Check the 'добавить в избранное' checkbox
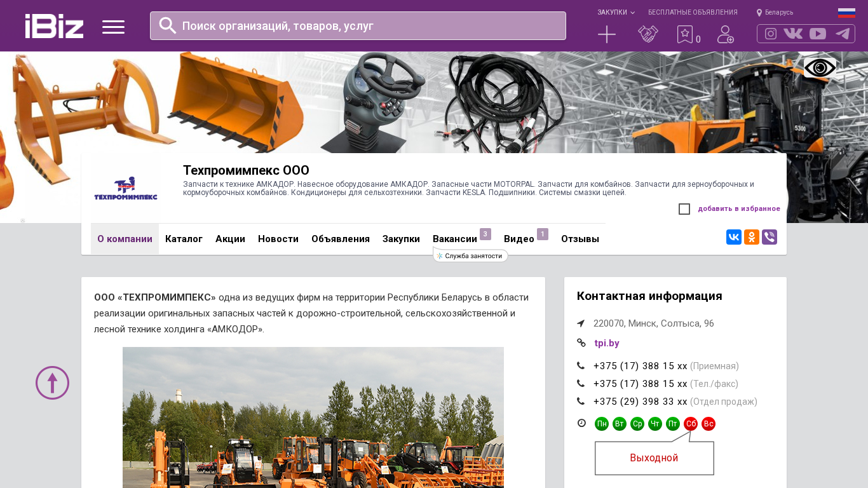868x488 pixels. tap(684, 209)
